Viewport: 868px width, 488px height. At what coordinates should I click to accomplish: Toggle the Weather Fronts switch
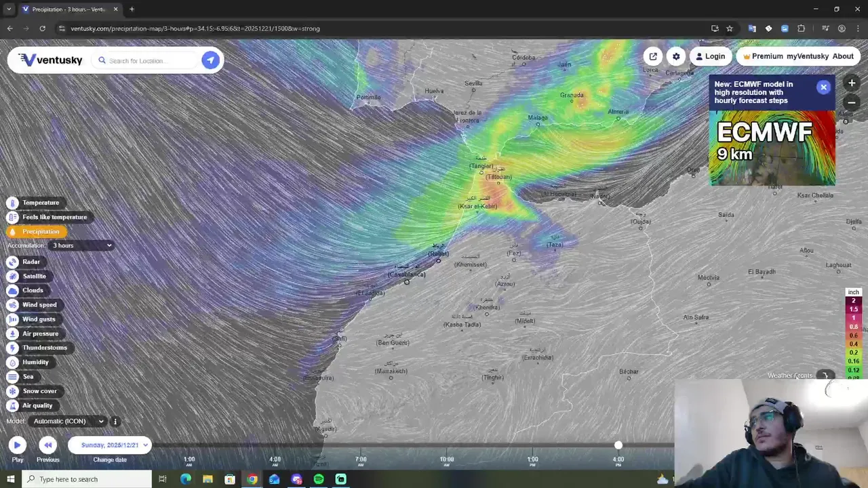825,375
